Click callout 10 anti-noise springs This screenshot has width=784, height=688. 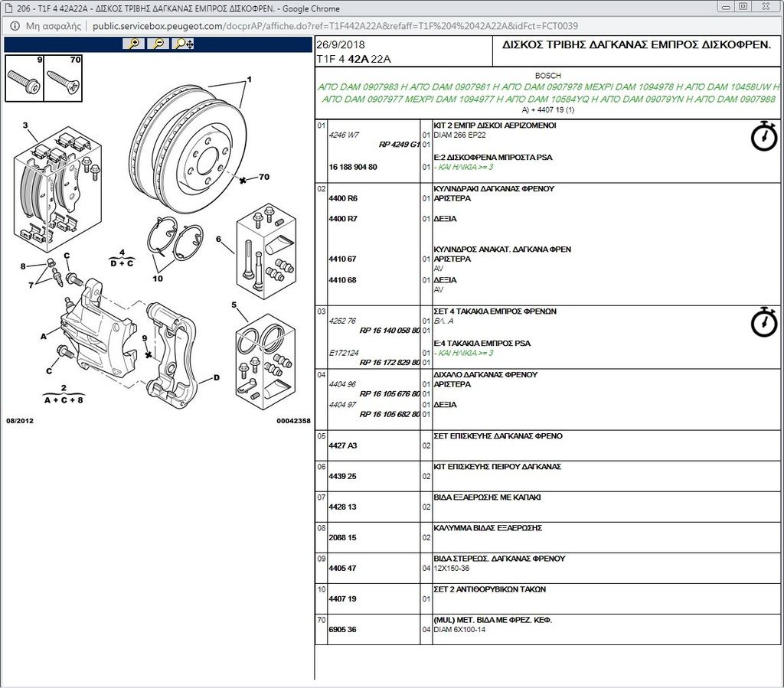coord(158,279)
